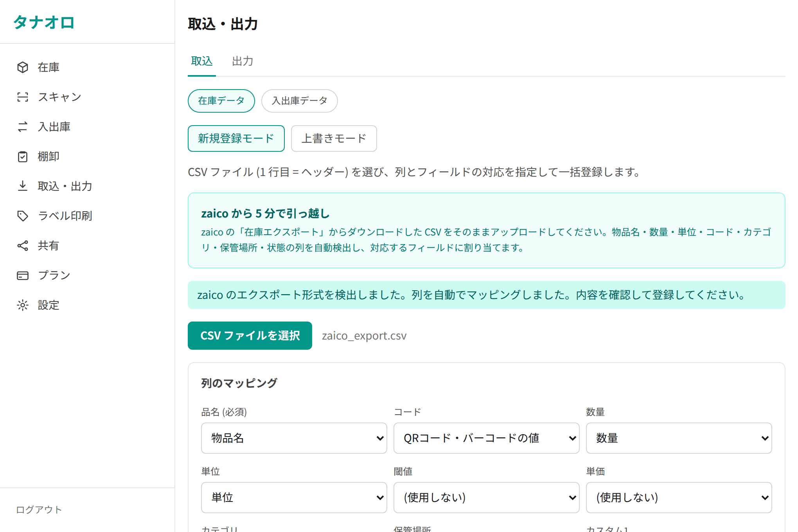Click the 取込・出力 download icon

(x=23, y=186)
